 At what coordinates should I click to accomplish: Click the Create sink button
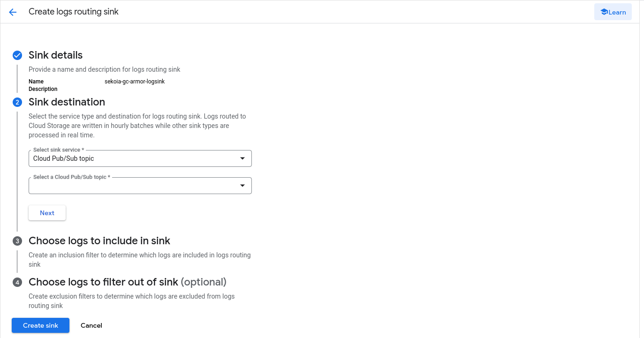click(x=40, y=325)
